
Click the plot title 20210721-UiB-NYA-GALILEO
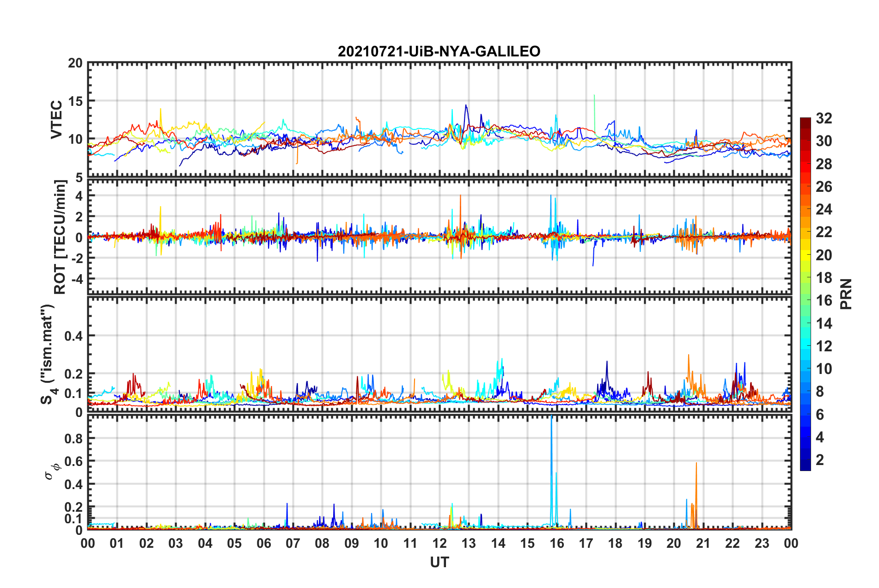pyautogui.click(x=439, y=51)
